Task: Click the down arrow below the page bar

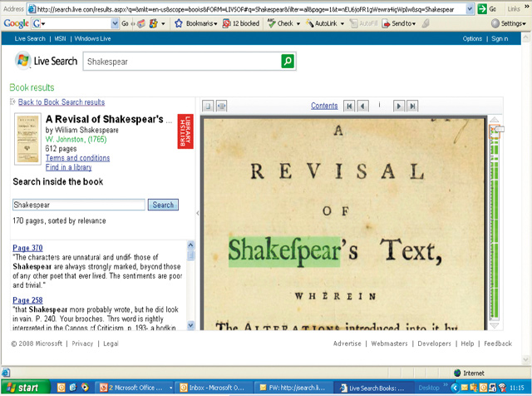Action: 495,325
